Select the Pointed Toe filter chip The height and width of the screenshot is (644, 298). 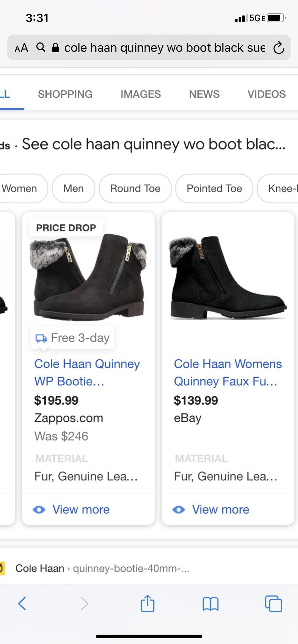[214, 189]
